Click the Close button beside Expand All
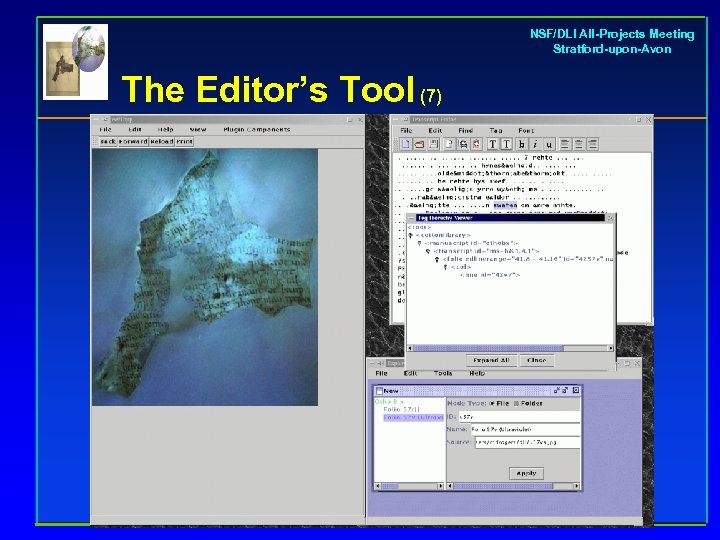The height and width of the screenshot is (540, 720). (x=537, y=360)
